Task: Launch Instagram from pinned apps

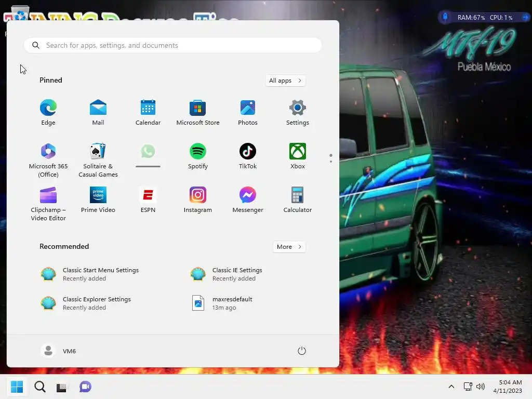Action: [198, 200]
